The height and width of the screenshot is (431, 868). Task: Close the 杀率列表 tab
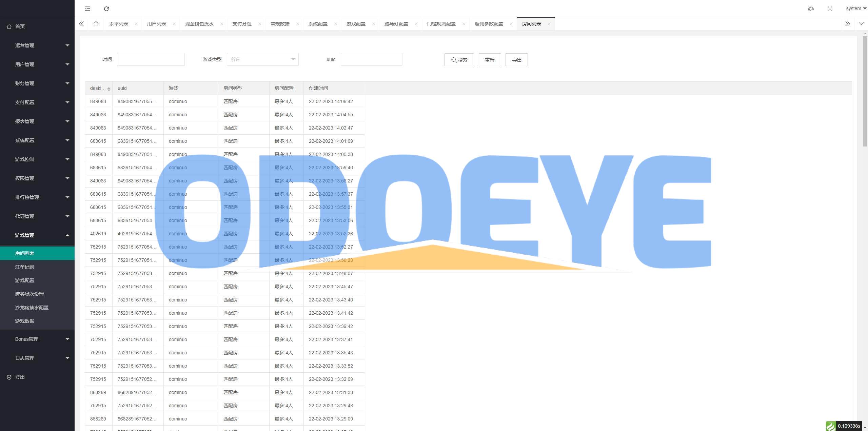pos(136,24)
